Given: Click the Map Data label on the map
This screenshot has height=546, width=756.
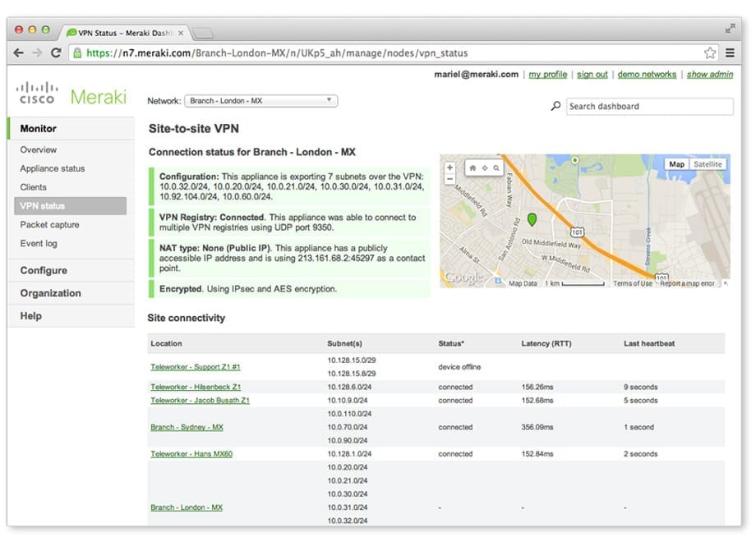Looking at the screenshot, I should click(523, 284).
